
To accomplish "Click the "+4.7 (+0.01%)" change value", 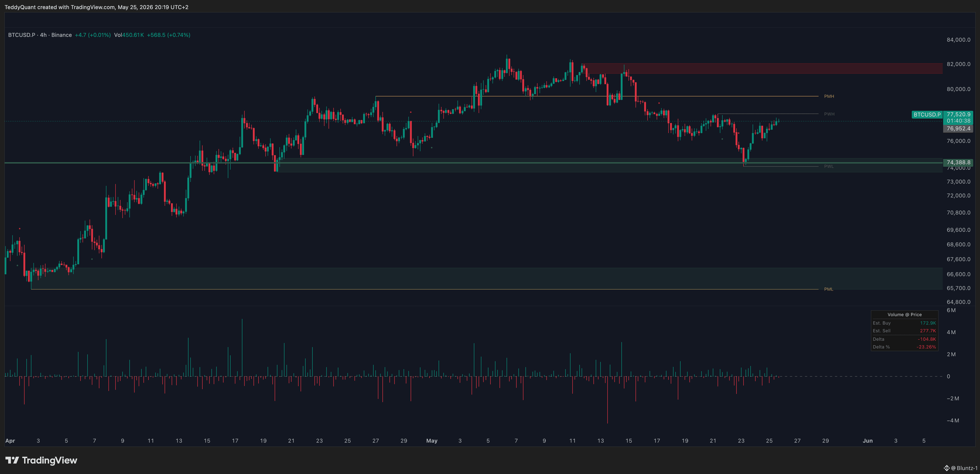I will [x=93, y=35].
